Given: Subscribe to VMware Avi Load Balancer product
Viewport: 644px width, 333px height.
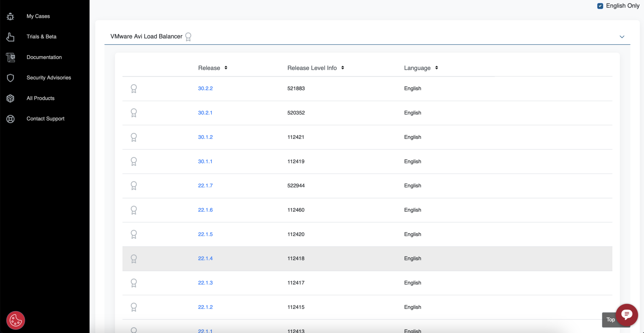Looking at the screenshot, I should (x=189, y=37).
